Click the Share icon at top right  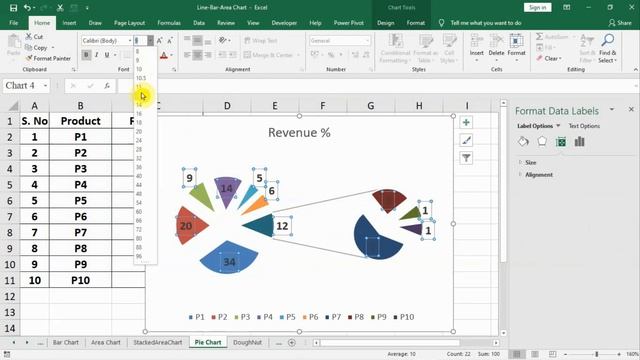[612, 23]
